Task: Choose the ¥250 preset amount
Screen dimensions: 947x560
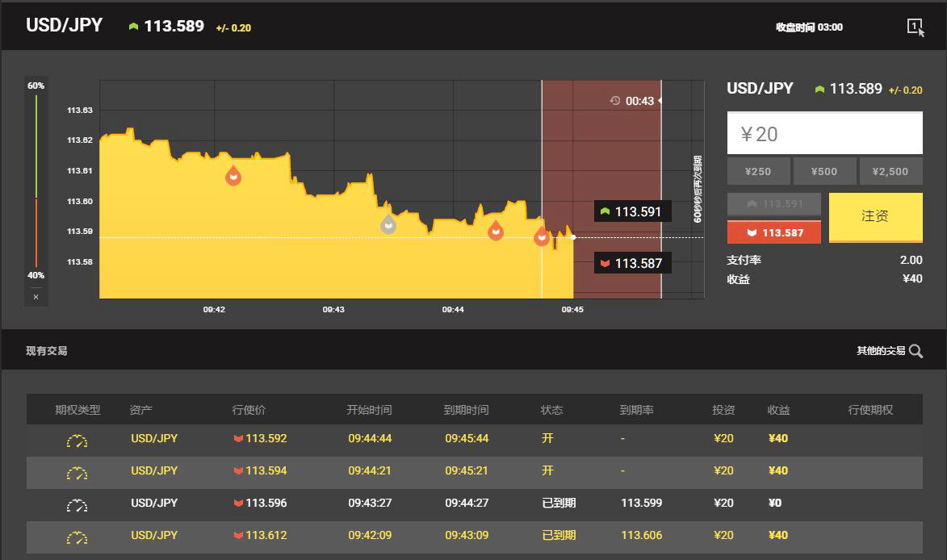Action: 759,171
